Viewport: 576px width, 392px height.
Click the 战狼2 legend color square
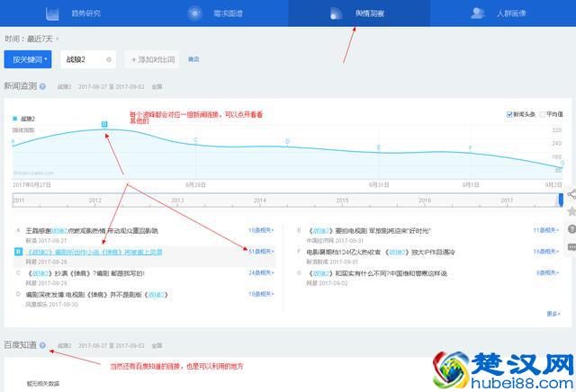click(15, 119)
